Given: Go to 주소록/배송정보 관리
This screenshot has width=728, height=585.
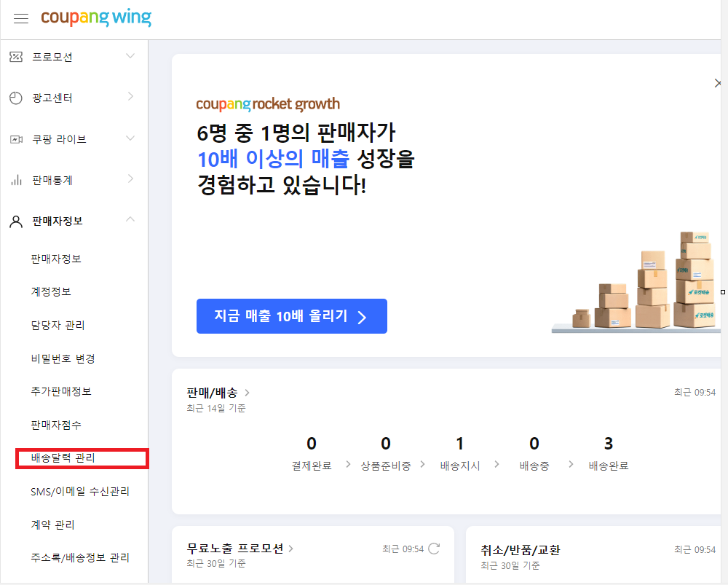Looking at the screenshot, I should (80, 557).
